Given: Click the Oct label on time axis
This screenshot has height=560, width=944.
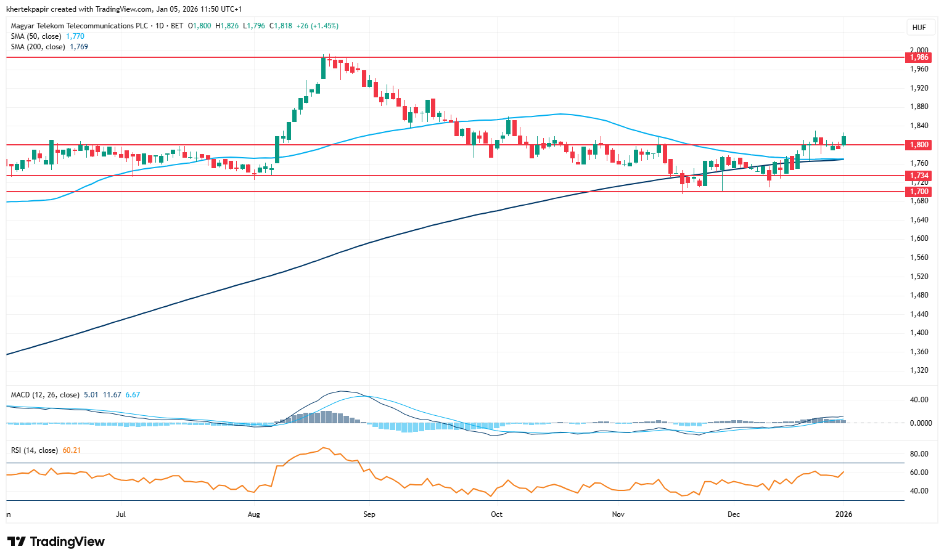Looking at the screenshot, I should point(496,514).
